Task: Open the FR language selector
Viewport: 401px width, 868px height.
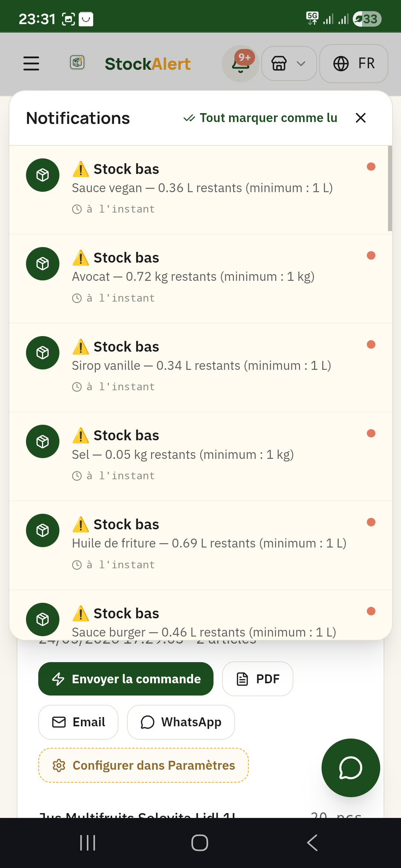Action: (x=354, y=63)
